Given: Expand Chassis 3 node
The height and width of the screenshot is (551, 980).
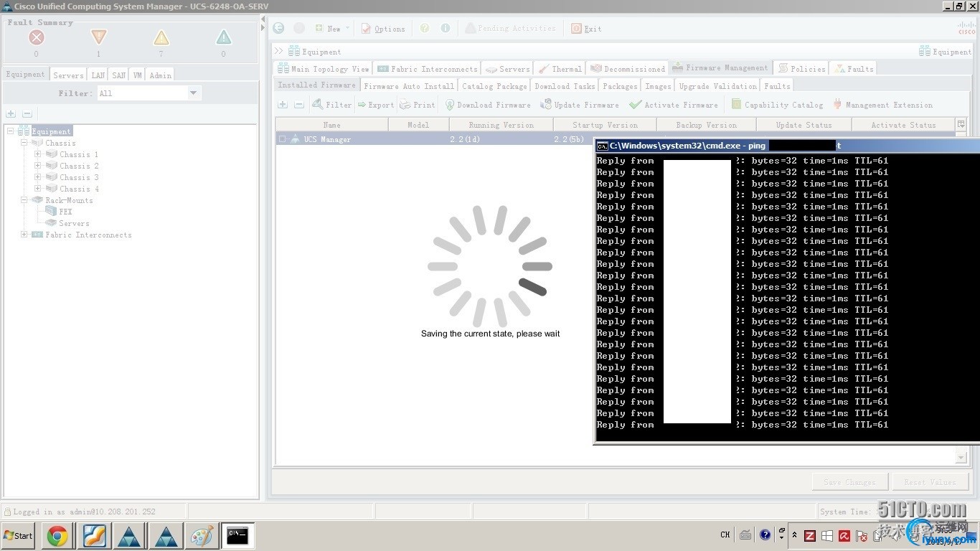Looking at the screenshot, I should coord(38,177).
